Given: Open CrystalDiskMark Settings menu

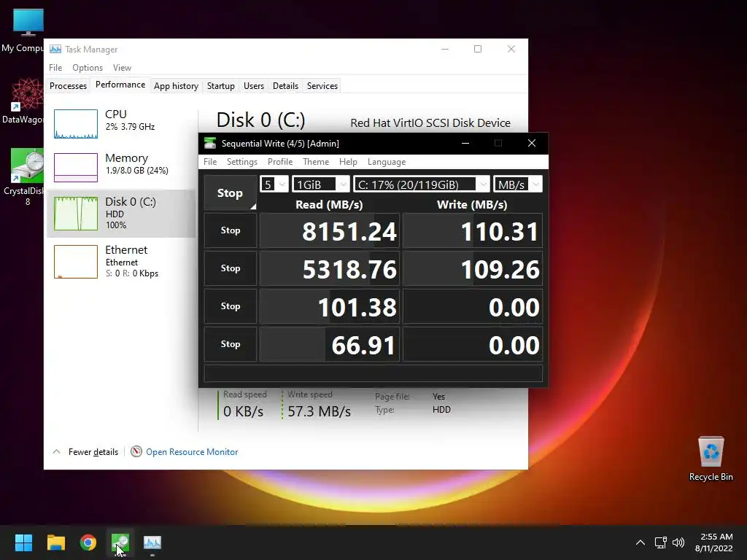Looking at the screenshot, I should point(242,161).
